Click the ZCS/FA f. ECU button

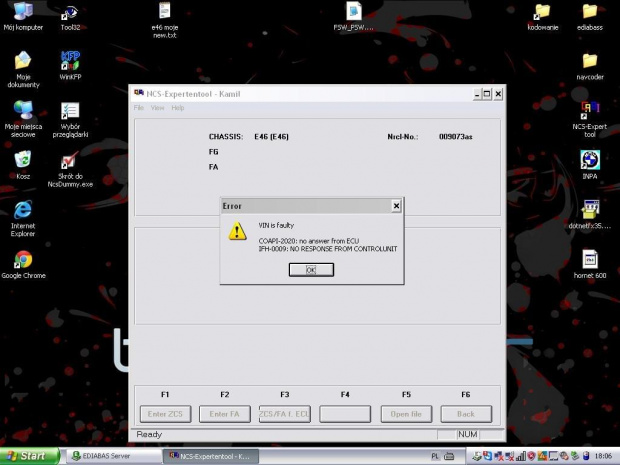(285, 414)
